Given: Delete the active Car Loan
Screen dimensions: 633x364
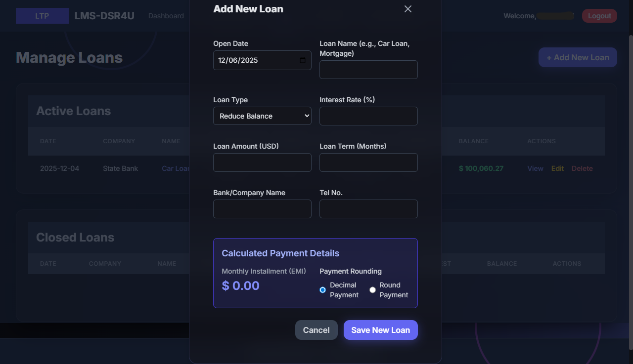Looking at the screenshot, I should 582,168.
